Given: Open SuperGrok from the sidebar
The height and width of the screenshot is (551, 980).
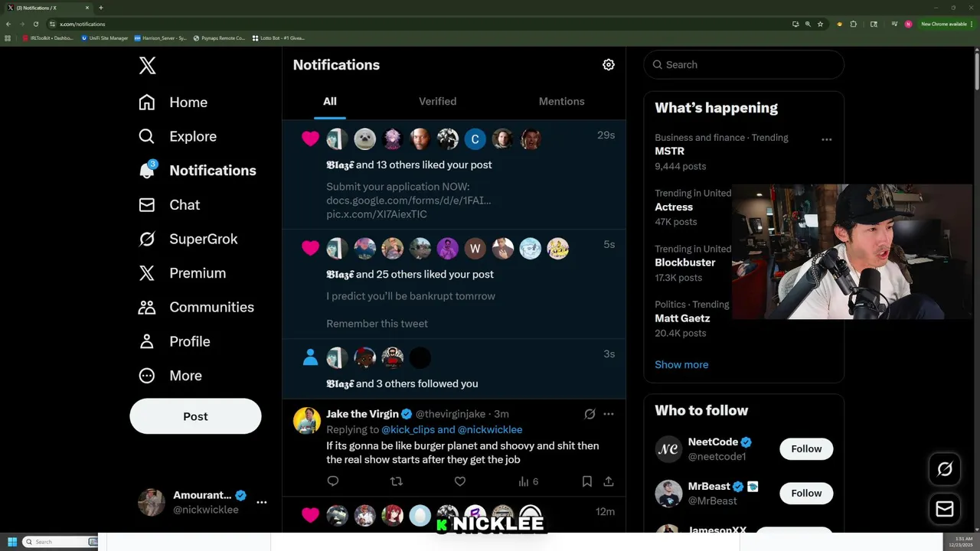Looking at the screenshot, I should coord(188,239).
